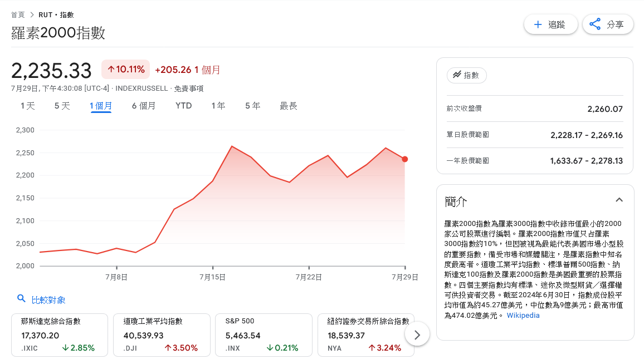Screen dimensions: 644x364
Task: Follow the index with 追蹤 button
Action: pos(551,24)
